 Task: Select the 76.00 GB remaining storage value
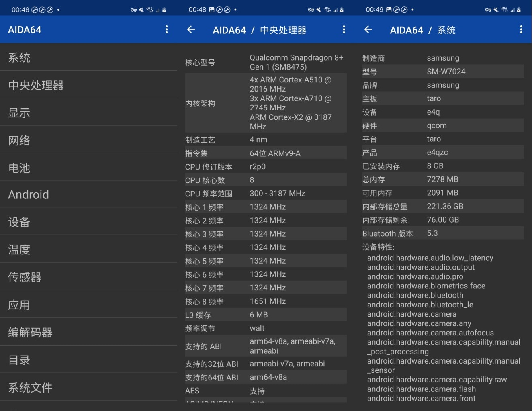[443, 220]
